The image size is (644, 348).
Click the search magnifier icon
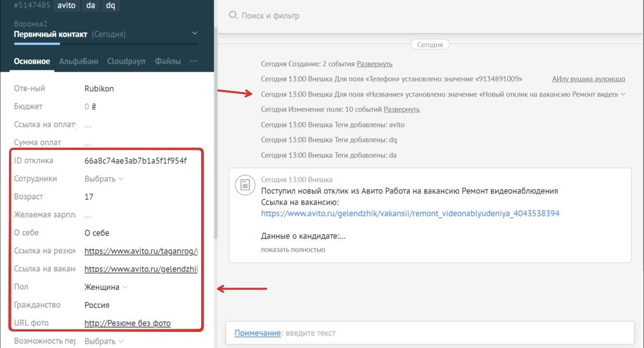point(232,16)
